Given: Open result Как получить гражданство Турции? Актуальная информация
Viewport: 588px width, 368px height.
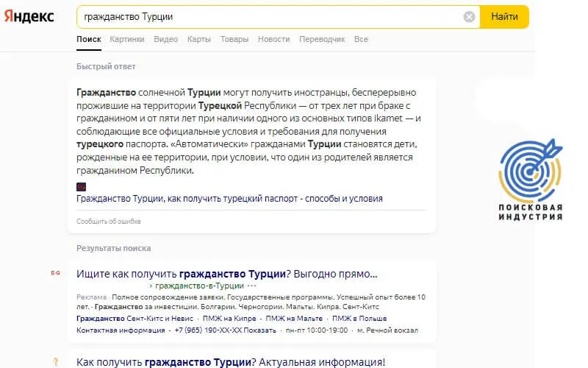Looking at the screenshot, I should click(231, 362).
